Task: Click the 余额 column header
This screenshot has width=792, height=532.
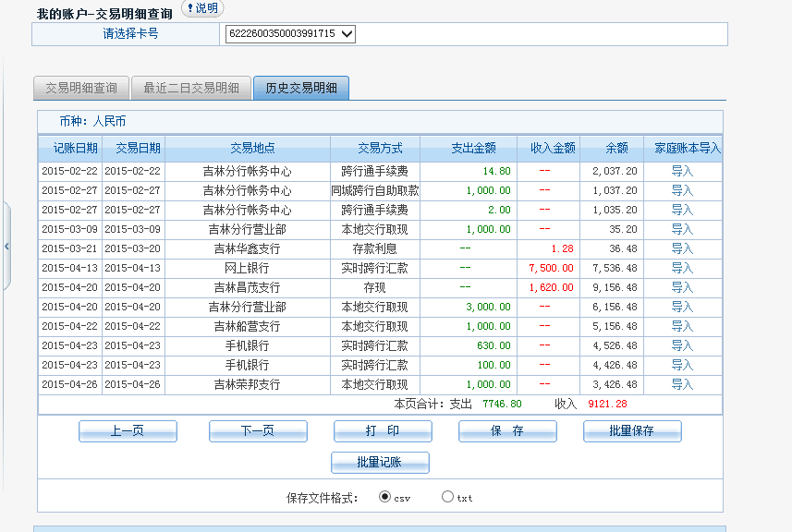Action: tap(616, 148)
